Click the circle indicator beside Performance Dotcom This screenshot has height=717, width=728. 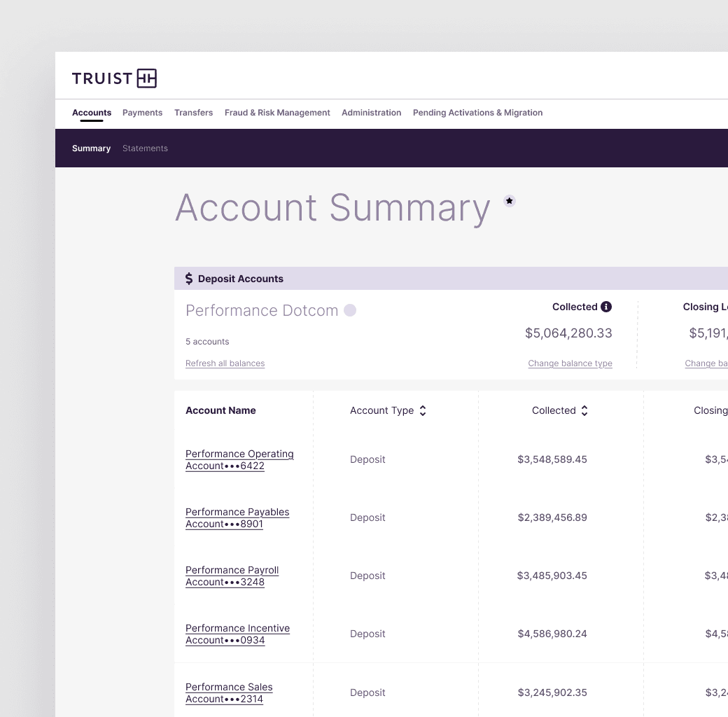(x=350, y=310)
